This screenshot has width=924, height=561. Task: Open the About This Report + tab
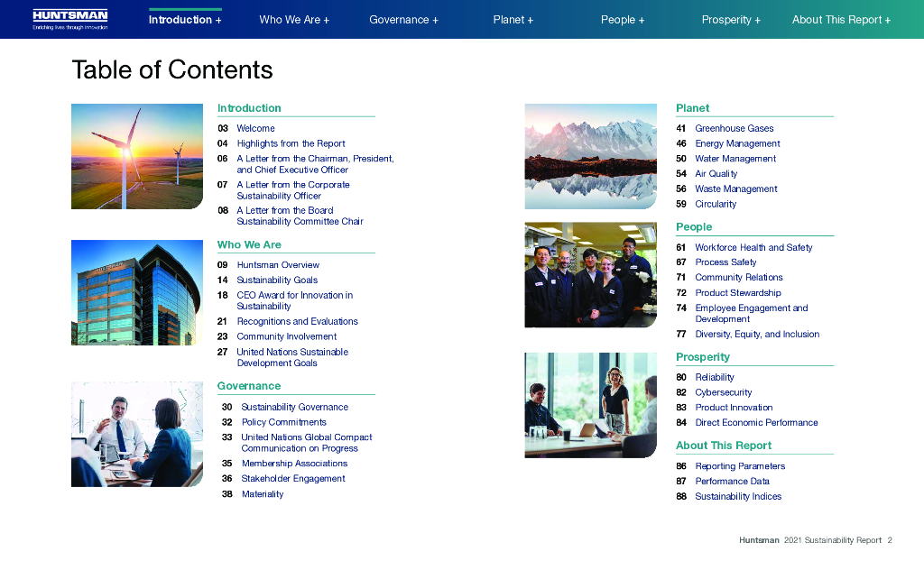coord(841,20)
